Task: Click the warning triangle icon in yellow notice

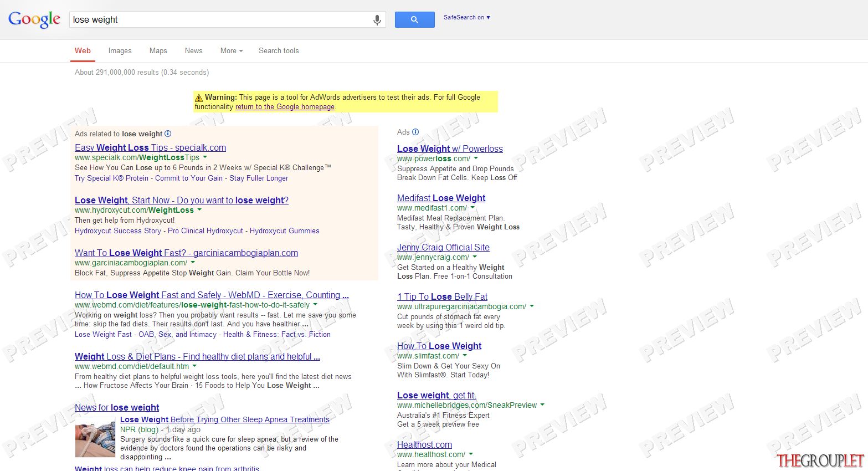Action: tap(199, 98)
